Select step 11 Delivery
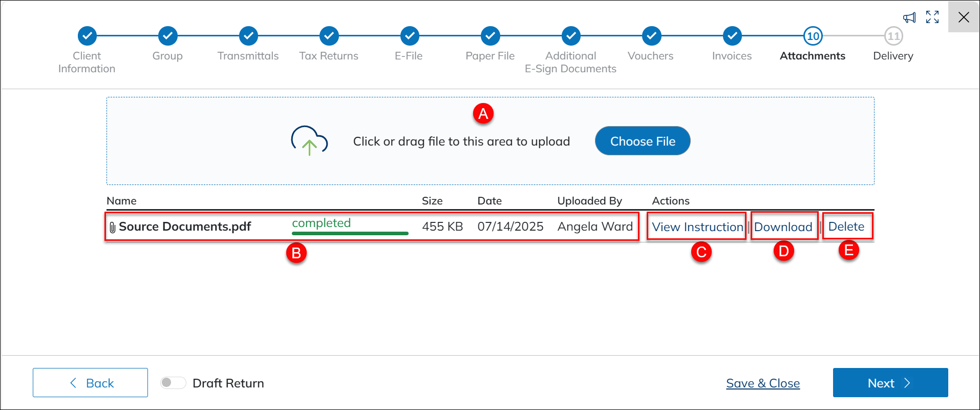Screen dimensions: 980x410 coord(893,36)
